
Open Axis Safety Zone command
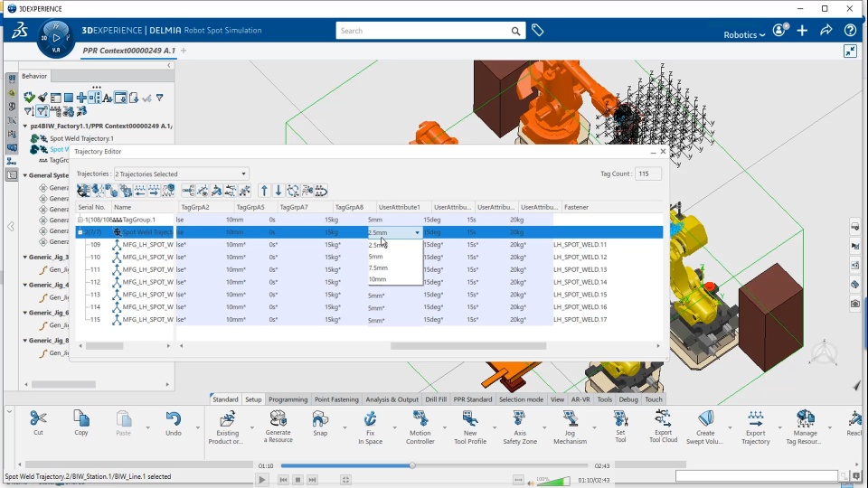pos(520,427)
